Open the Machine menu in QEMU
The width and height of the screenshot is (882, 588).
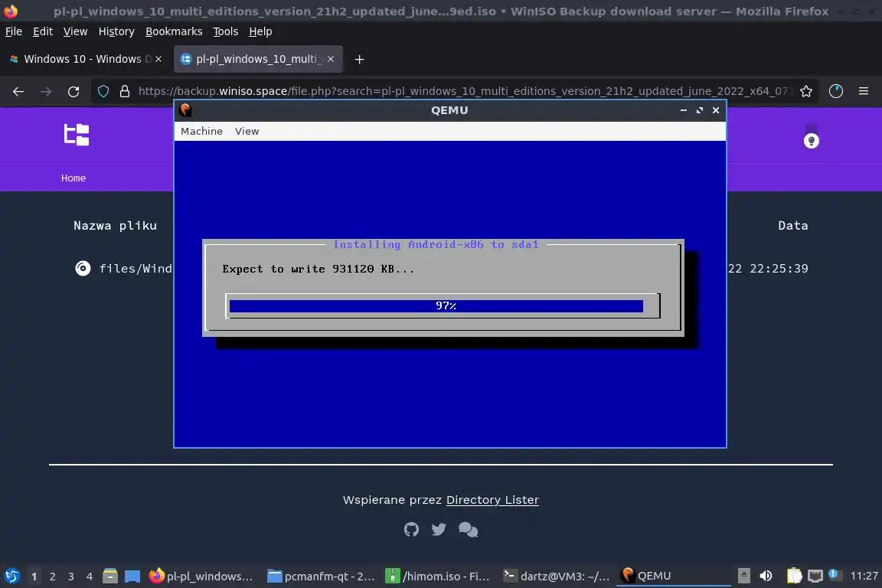tap(201, 131)
